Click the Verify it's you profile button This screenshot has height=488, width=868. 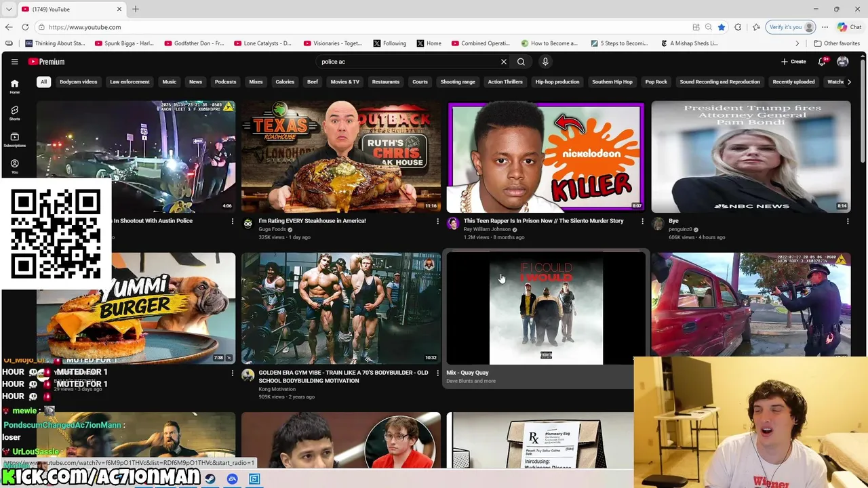coord(791,27)
